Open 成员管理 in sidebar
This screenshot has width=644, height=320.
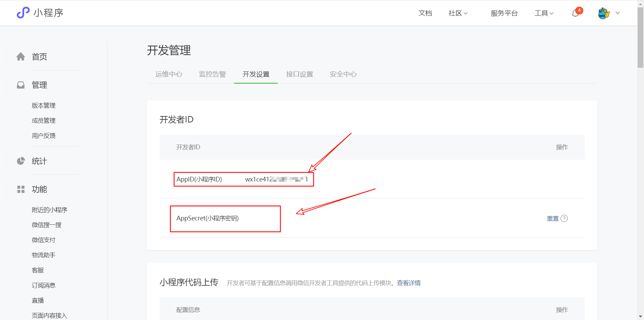point(44,120)
